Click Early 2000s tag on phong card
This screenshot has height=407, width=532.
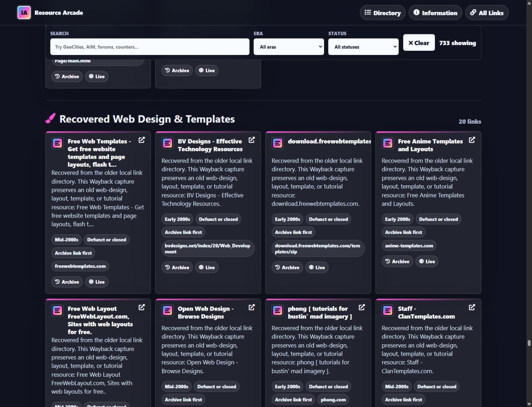click(x=287, y=386)
